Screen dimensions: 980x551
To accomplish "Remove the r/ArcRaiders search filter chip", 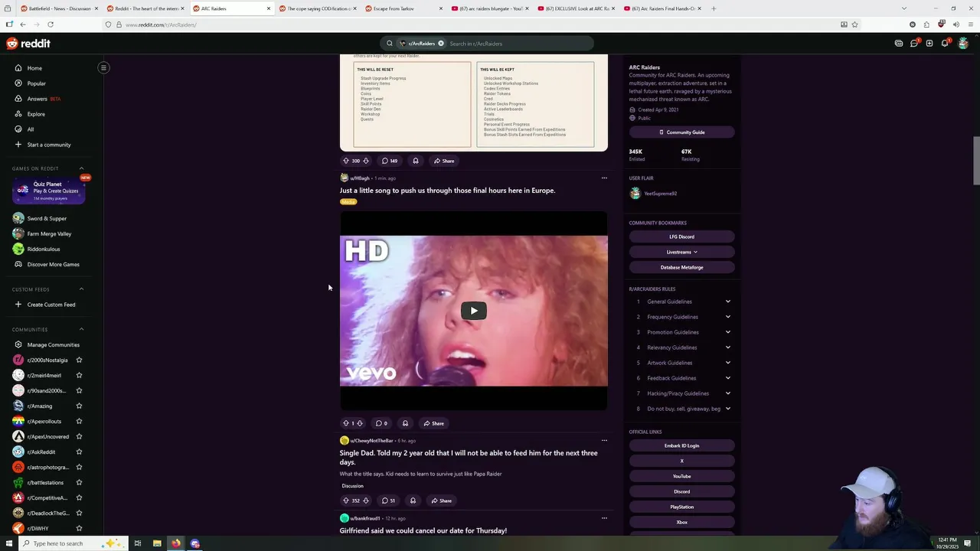I will pyautogui.click(x=441, y=44).
